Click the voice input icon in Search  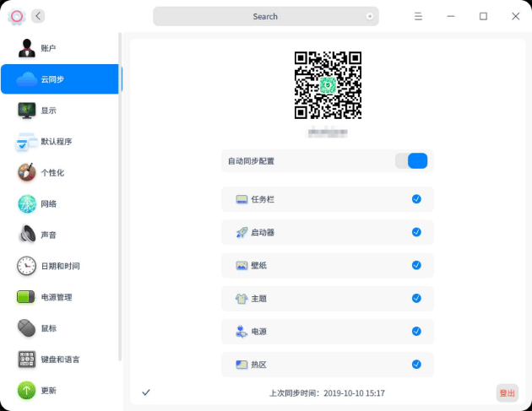point(370,16)
